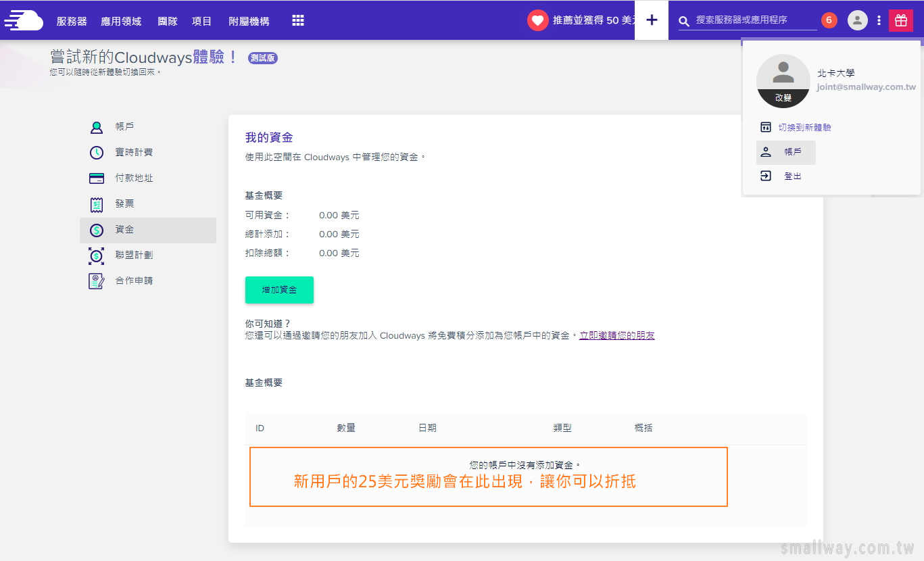This screenshot has width=924, height=561.
Task: Click the plus add button
Action: pyautogui.click(x=652, y=20)
